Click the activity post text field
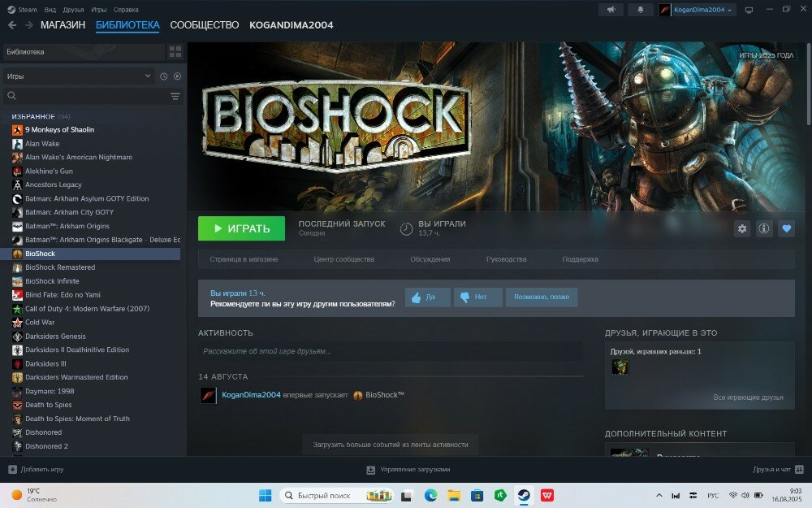Viewport: 812px width, 508px height. pyautogui.click(x=391, y=351)
